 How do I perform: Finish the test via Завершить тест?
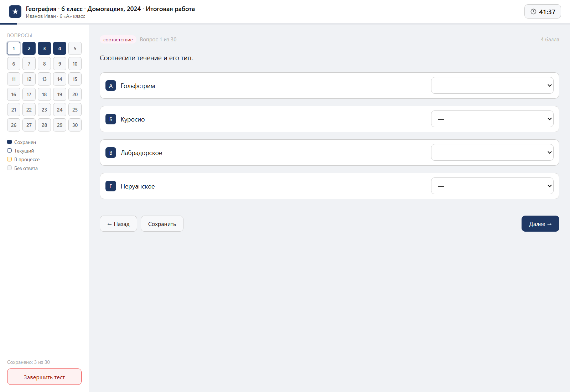(x=44, y=377)
